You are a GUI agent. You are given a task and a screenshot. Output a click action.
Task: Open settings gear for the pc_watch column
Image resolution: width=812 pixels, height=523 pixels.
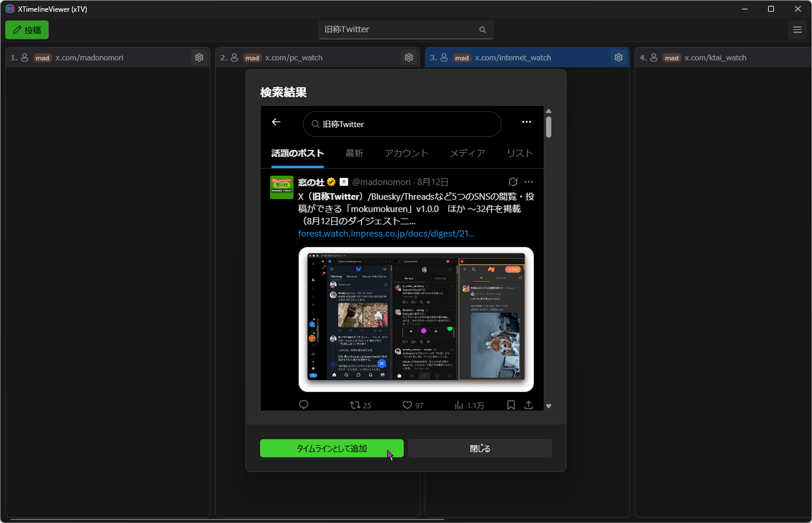[409, 57]
